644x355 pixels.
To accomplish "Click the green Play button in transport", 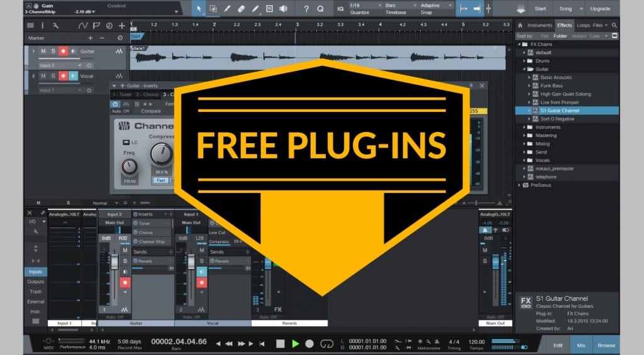I will [295, 344].
